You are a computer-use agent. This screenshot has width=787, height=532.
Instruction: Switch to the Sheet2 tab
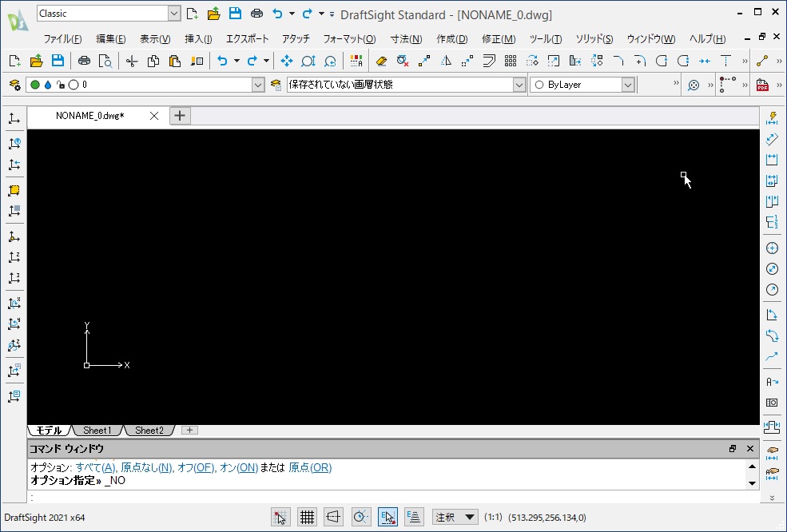click(x=149, y=430)
